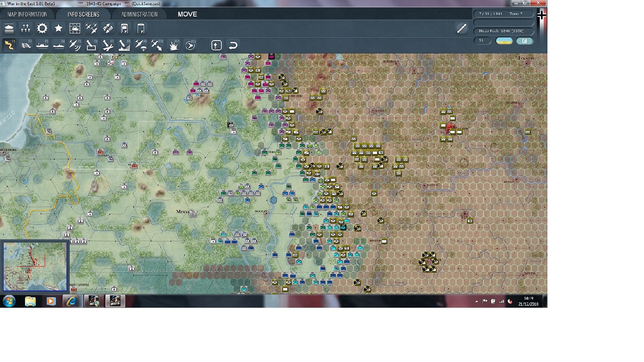The image size is (644, 362).
Task: Click the Minsk city label on map
Action: click(x=183, y=211)
